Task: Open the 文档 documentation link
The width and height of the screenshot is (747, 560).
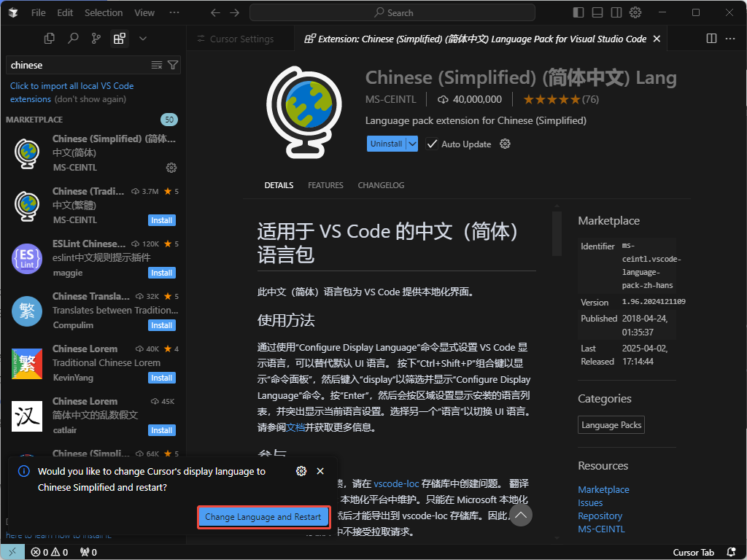Action: (295, 427)
